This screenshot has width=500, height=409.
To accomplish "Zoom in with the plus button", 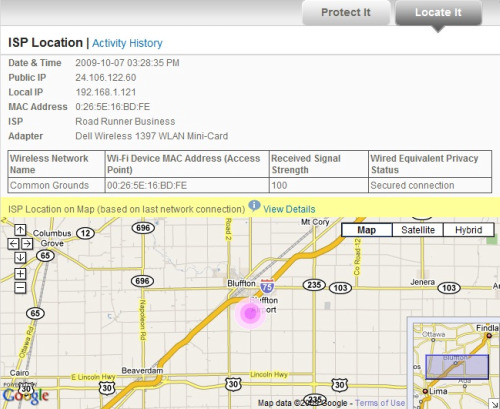I will coord(20,274).
